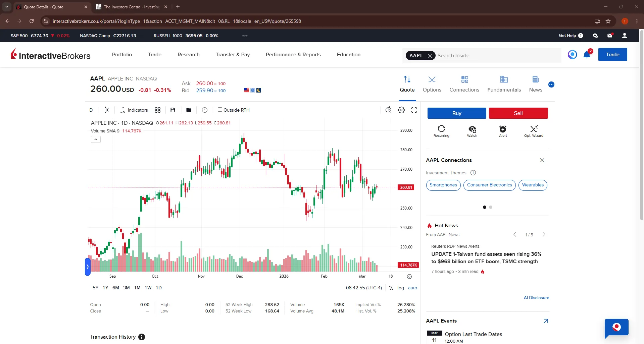Open the chart layout templates grid icon
Image resolution: width=644 pixels, height=344 pixels.
click(158, 110)
